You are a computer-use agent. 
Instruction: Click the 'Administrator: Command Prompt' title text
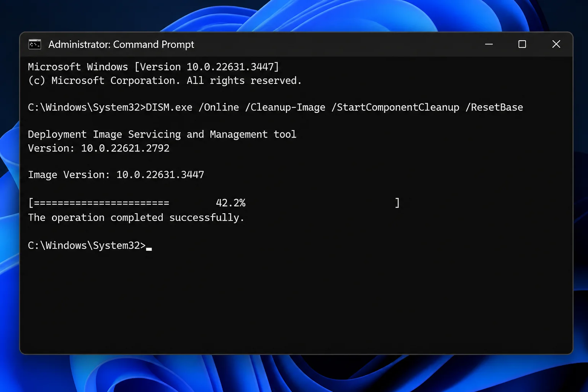(x=121, y=45)
